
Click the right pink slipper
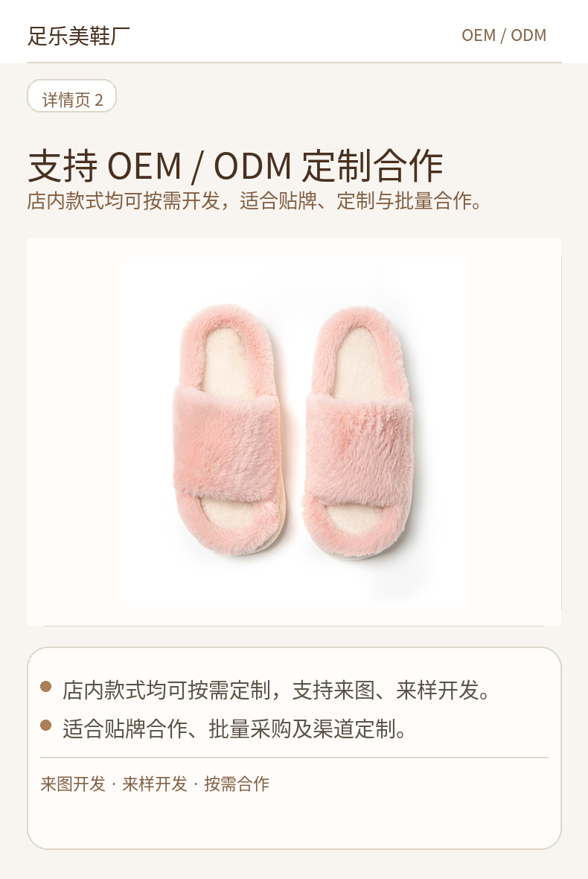[359, 433]
